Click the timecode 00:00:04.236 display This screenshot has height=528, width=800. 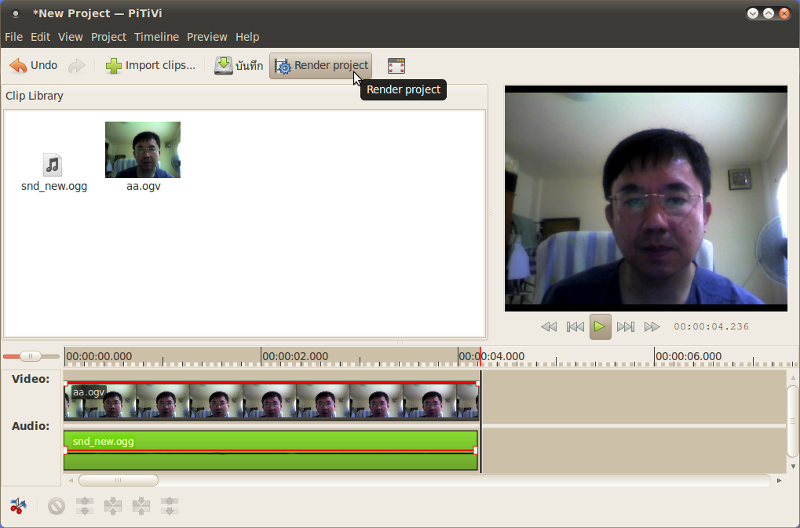click(711, 326)
